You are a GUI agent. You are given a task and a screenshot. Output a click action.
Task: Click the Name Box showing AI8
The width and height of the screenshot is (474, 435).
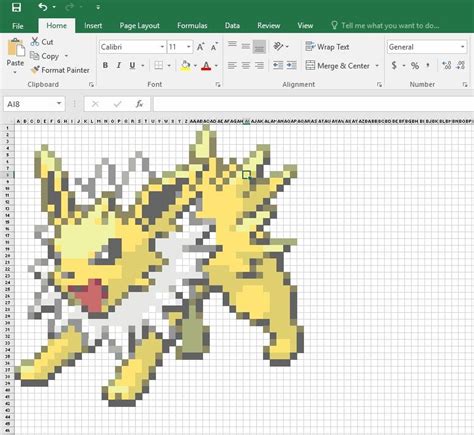click(x=28, y=104)
